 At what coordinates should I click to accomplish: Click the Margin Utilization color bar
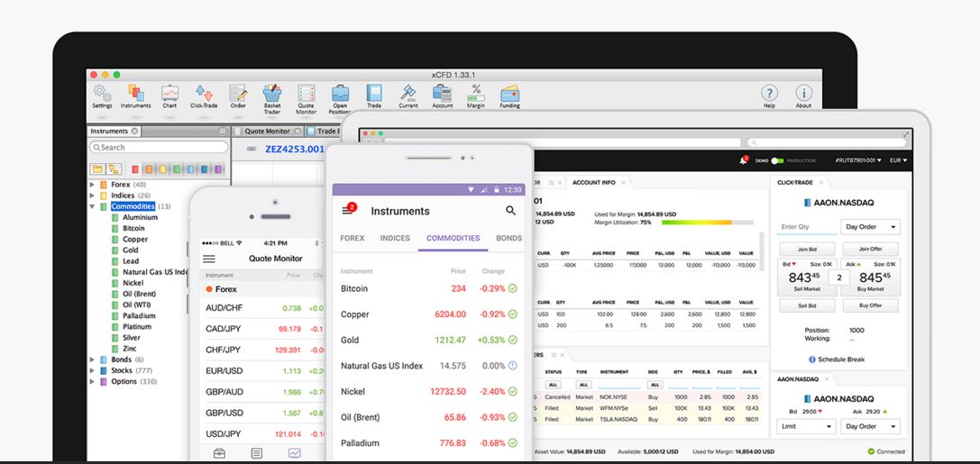(x=708, y=222)
